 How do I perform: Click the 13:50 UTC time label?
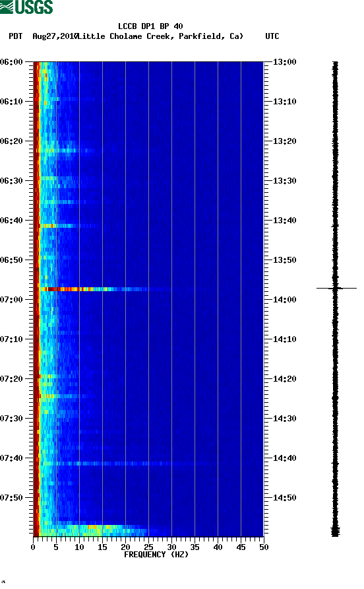pyautogui.click(x=284, y=260)
